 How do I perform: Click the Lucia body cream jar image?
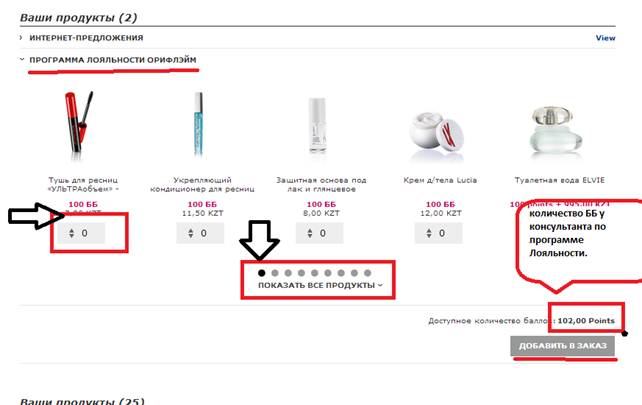(436, 133)
